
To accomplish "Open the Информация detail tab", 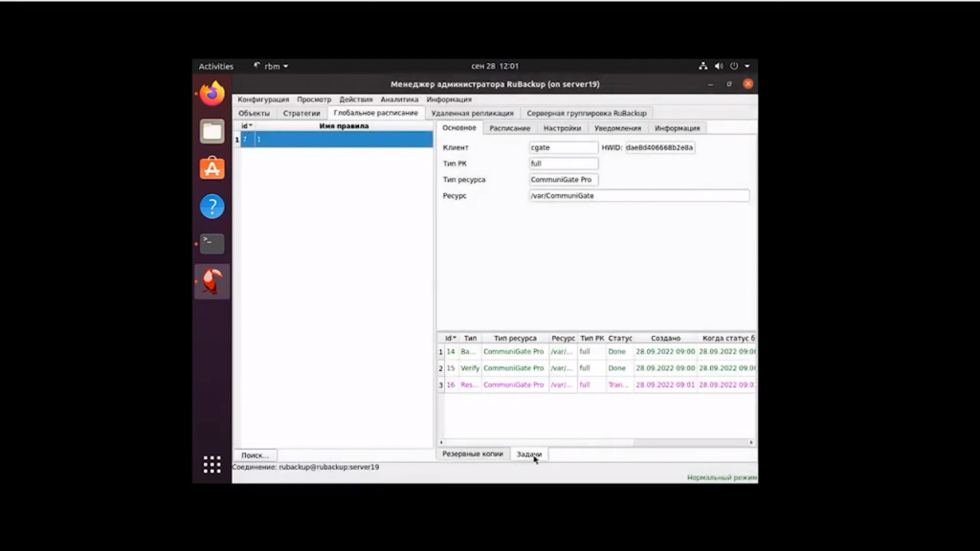I will click(677, 128).
